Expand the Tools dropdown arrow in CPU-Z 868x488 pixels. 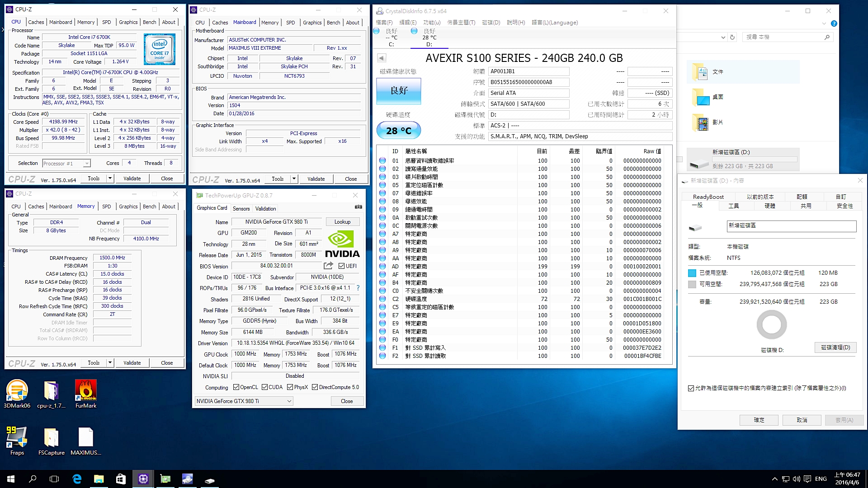tap(110, 178)
